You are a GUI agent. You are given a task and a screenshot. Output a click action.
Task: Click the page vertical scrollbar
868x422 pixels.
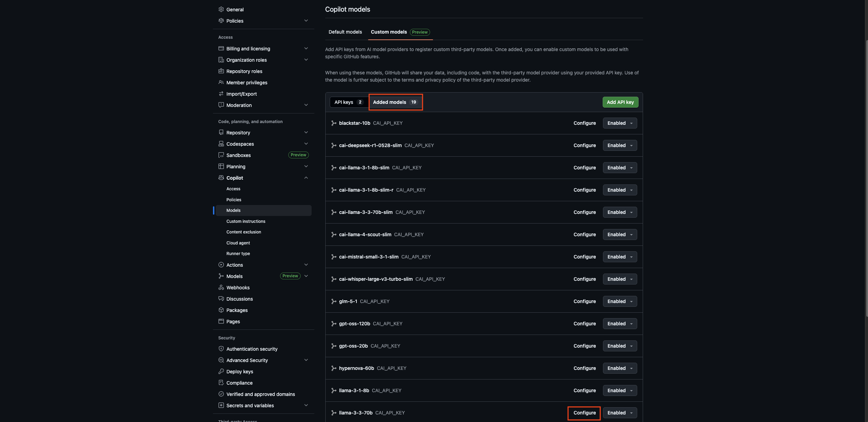click(x=866, y=178)
